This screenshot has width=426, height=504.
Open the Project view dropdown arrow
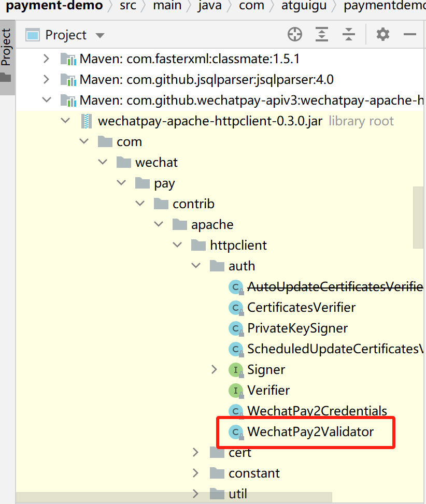(x=100, y=35)
